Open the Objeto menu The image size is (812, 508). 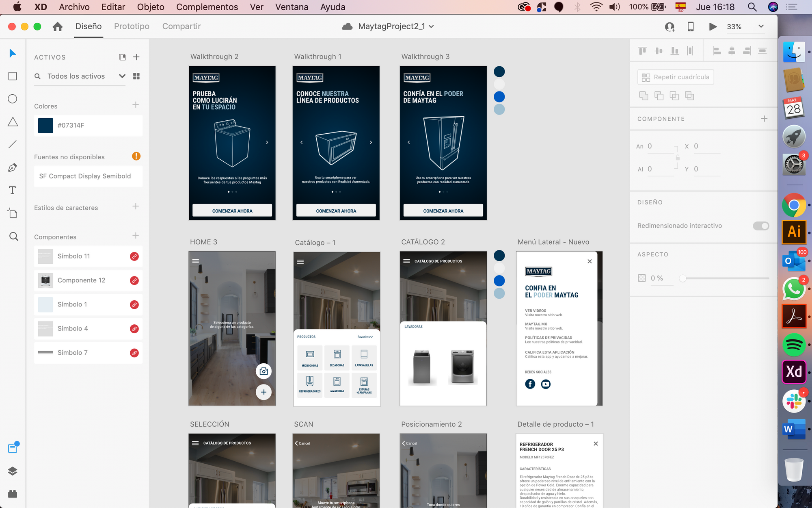tap(151, 7)
